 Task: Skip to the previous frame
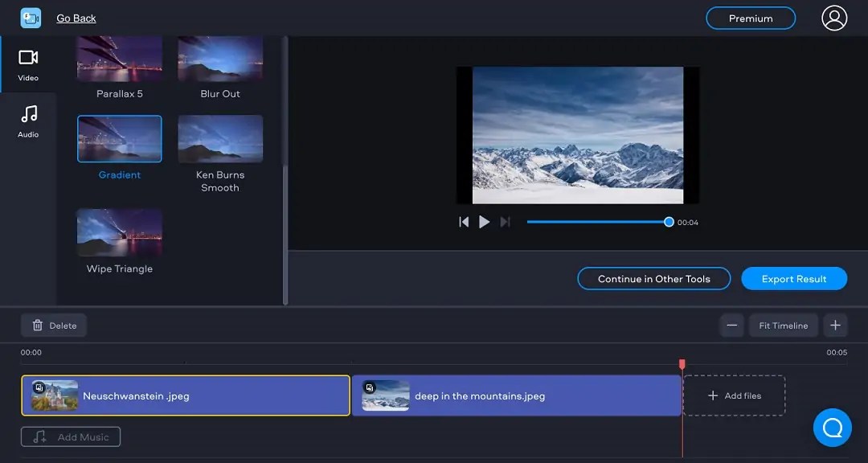(464, 222)
